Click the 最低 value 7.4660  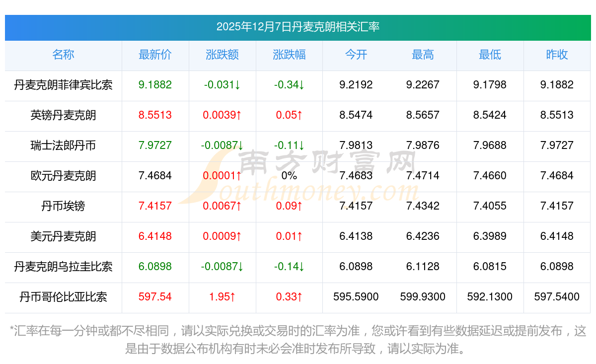tap(490, 176)
